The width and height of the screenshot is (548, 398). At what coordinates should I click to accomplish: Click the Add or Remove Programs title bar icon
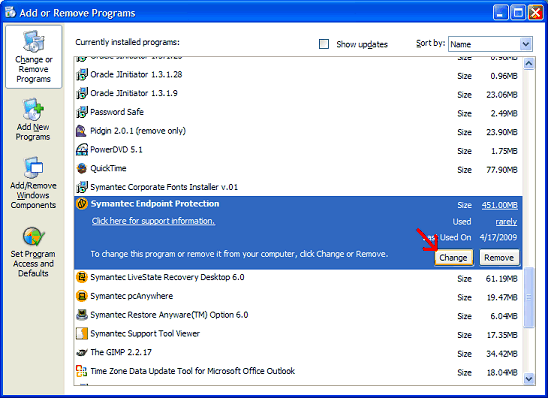coord(10,12)
